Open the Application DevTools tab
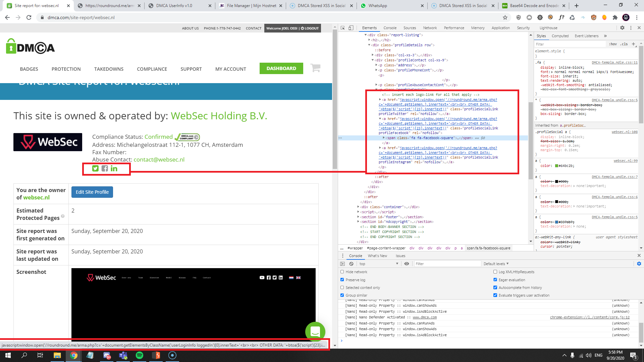The image size is (644, 362). click(500, 28)
